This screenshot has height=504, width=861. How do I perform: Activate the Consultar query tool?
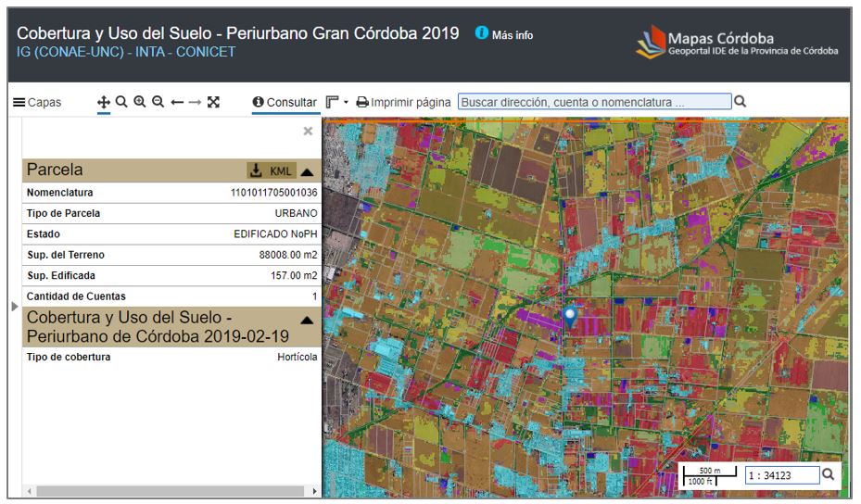click(x=285, y=102)
